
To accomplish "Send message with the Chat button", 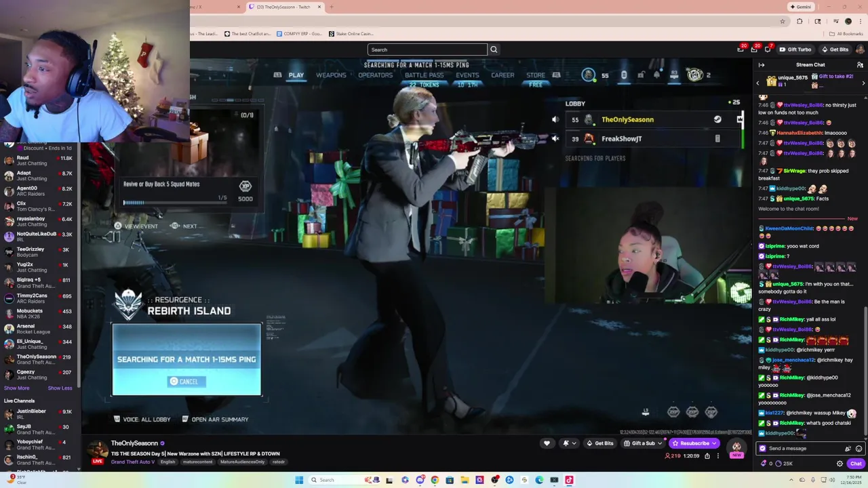I will [856, 464].
